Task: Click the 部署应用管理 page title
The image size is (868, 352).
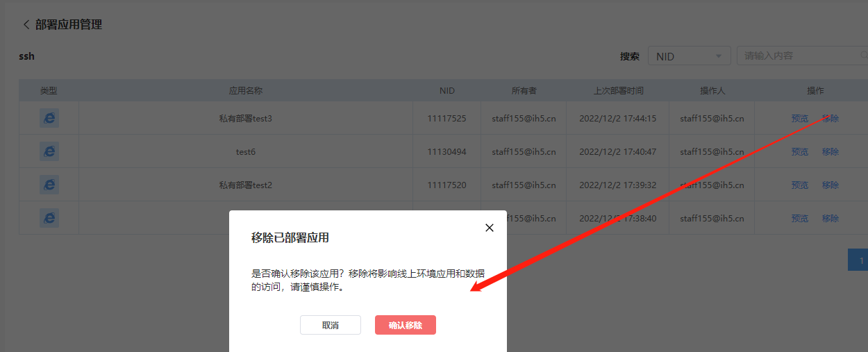Action: click(x=69, y=24)
